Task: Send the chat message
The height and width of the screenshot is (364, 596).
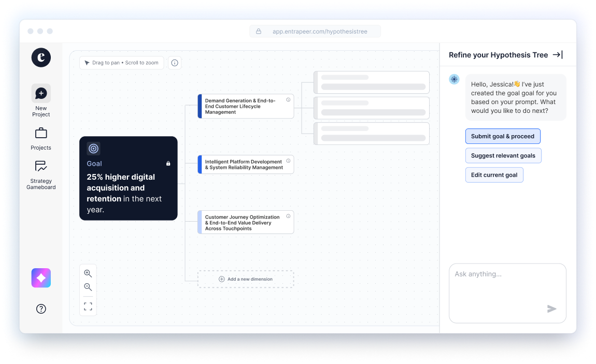Action: point(551,309)
